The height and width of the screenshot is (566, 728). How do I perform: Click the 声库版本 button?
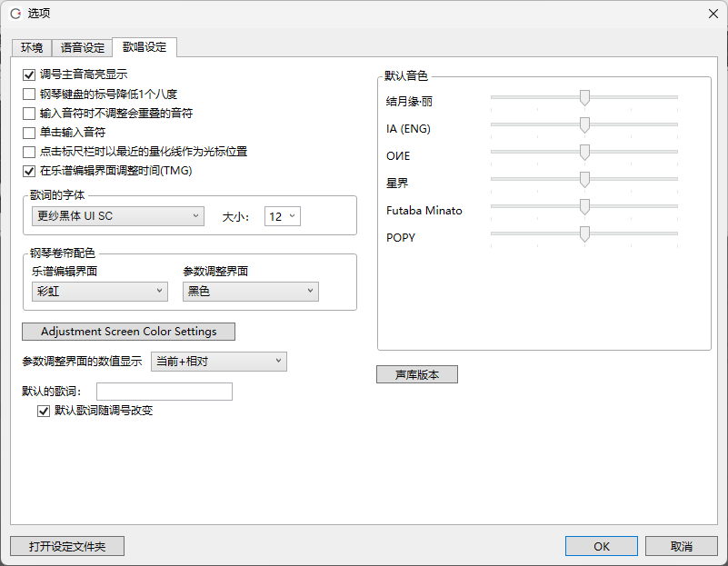(417, 374)
